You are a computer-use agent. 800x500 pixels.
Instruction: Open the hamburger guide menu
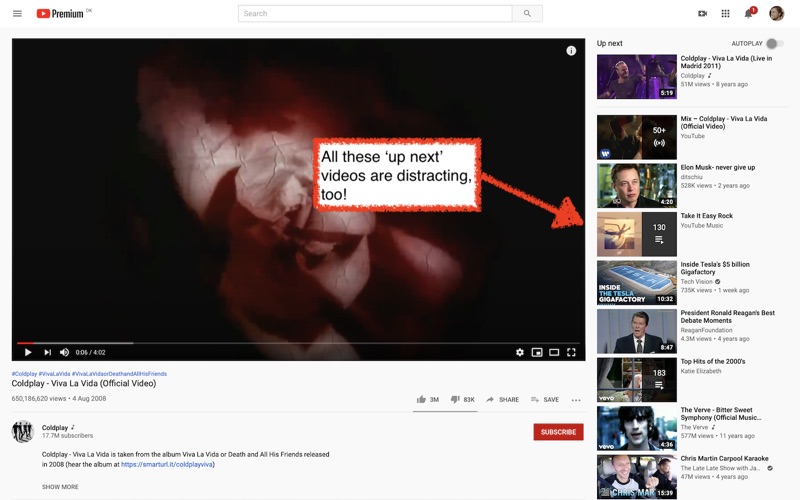pyautogui.click(x=17, y=14)
